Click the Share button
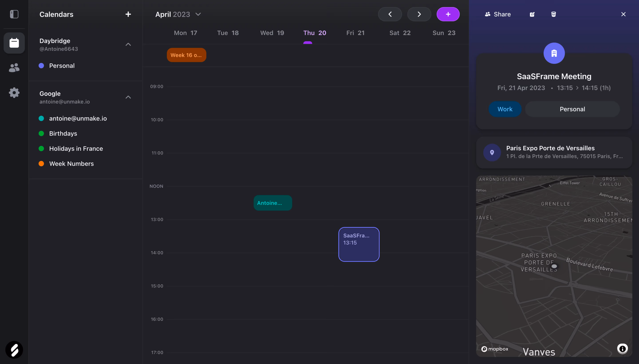Screen dimensions: 639x364 click(x=498, y=14)
